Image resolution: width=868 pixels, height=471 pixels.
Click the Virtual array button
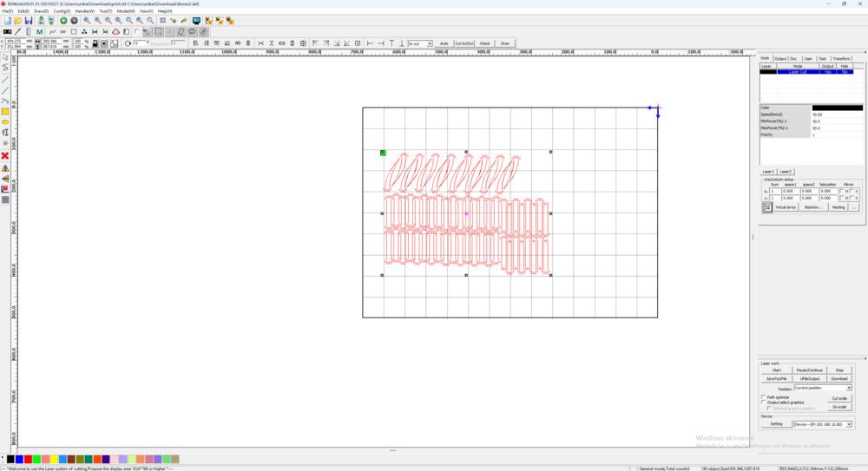[786, 207]
